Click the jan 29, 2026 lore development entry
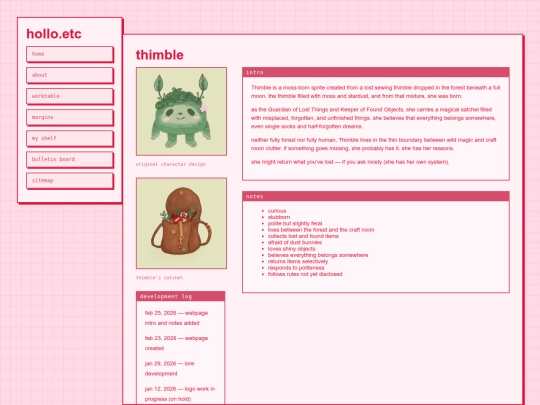This screenshot has height=405, width=540. coord(169,368)
